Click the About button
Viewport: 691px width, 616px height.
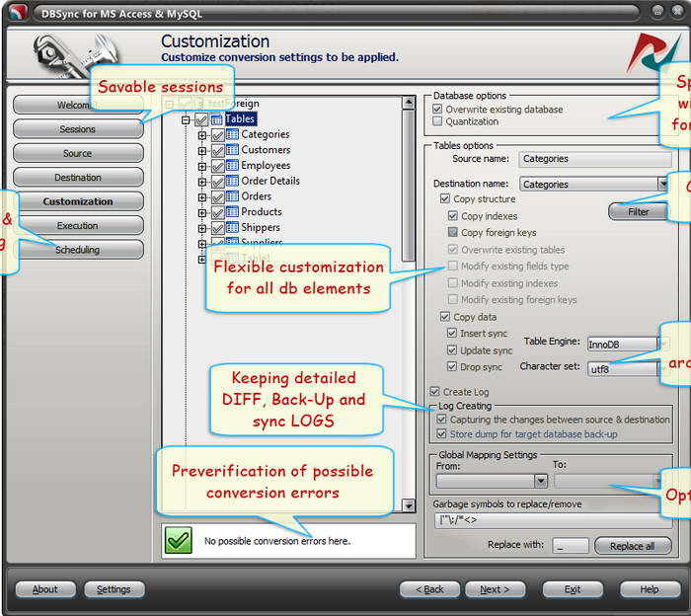(x=45, y=589)
